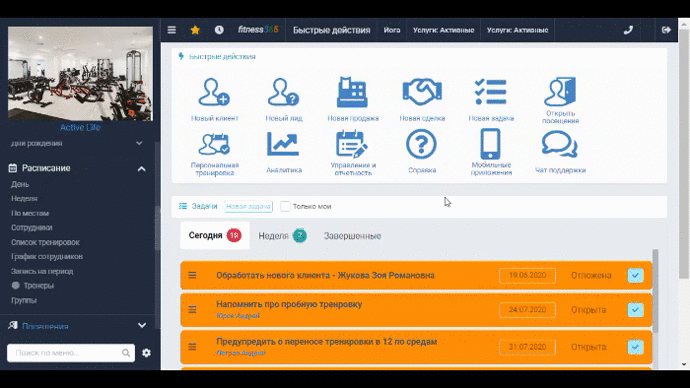690x388 pixels.
Task: Open the График сотрудников link
Action: click(47, 256)
